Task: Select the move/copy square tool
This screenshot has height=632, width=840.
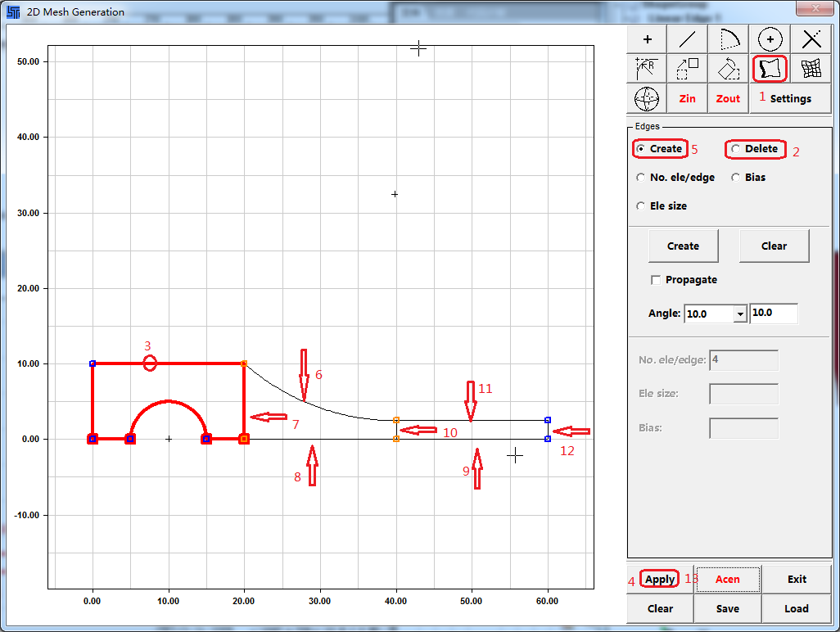Action: (688, 69)
